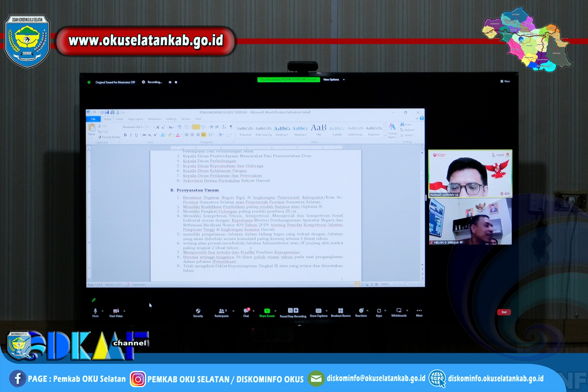Open the Security shield icon in Zoom
Screen dimensions: 588x392
click(x=198, y=311)
